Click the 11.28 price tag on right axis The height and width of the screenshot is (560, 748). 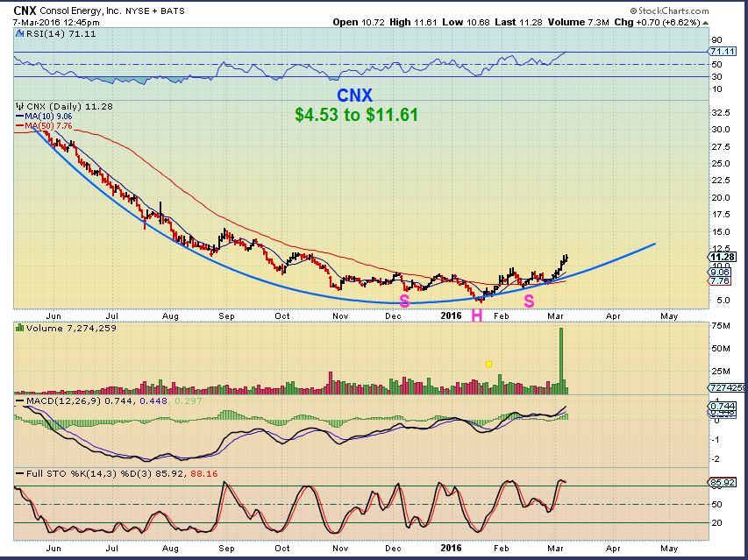click(723, 257)
